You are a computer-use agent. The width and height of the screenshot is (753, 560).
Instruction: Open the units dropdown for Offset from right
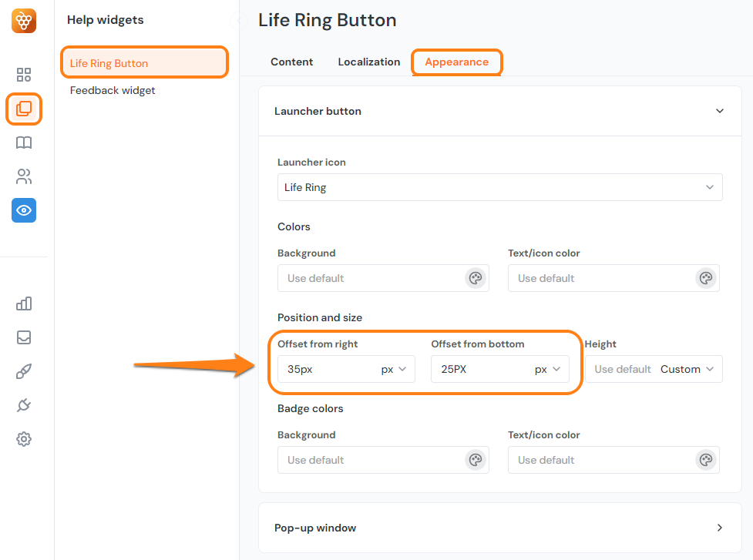pos(395,369)
